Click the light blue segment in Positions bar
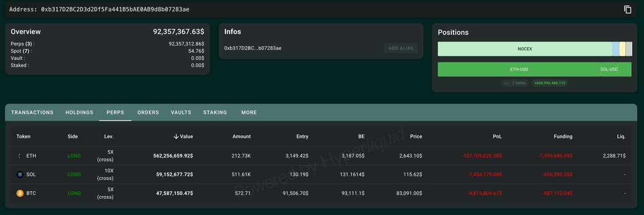This screenshot has height=215, width=644. pyautogui.click(x=616, y=49)
